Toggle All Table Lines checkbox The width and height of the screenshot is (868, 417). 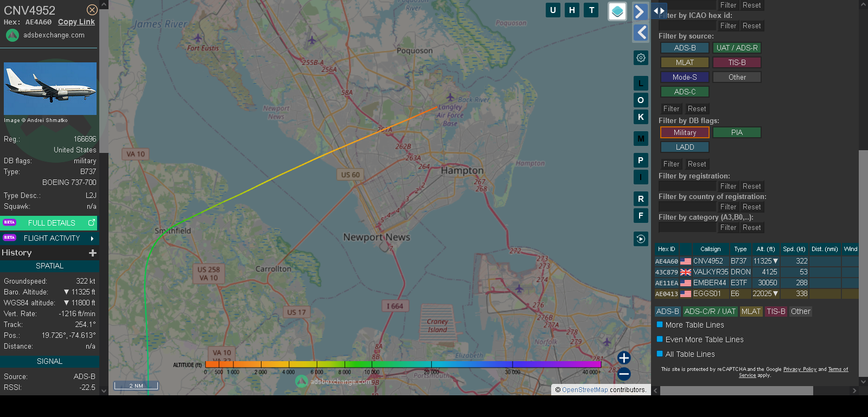pos(660,354)
